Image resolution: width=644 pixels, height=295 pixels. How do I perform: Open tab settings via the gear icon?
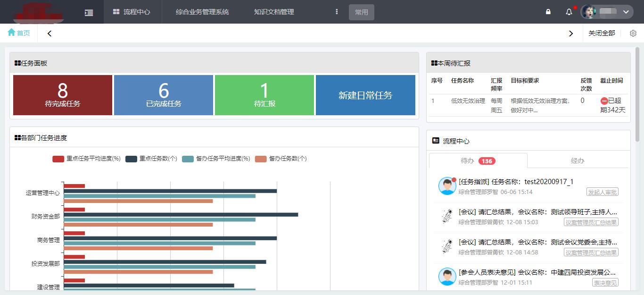(x=633, y=33)
